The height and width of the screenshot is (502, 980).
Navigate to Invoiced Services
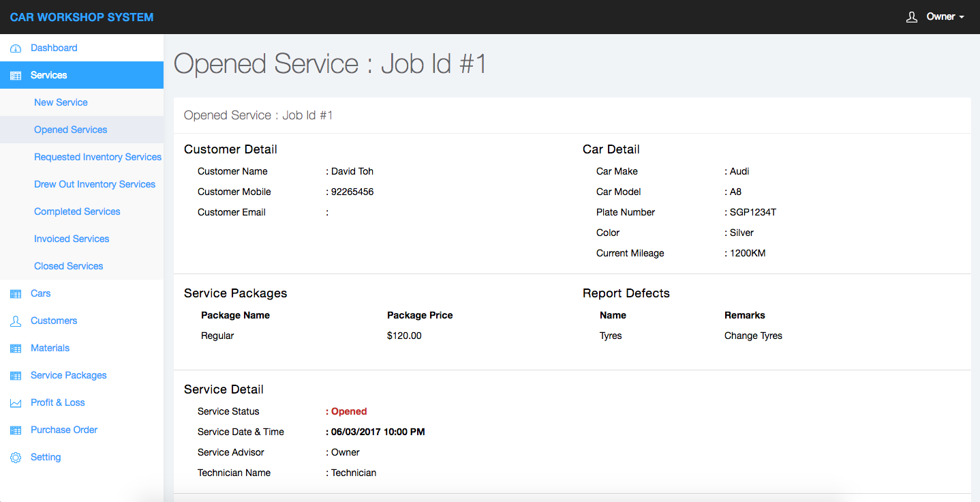(72, 239)
